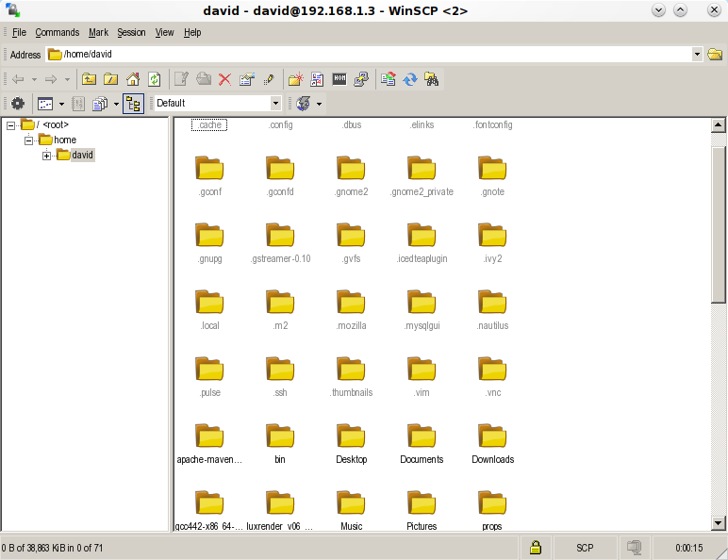This screenshot has width=728, height=560.
Task: Expand the david folder in tree
Action: point(46,156)
